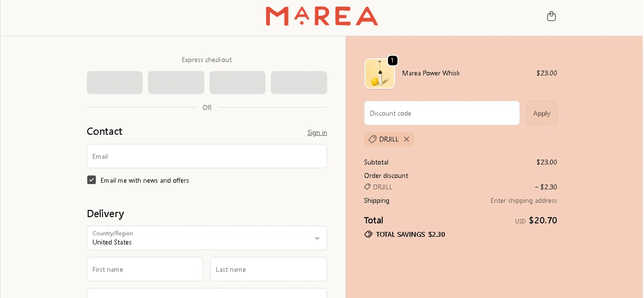The height and width of the screenshot is (298, 644).
Task: Open the Country/Region dropdown
Action: [x=207, y=238]
